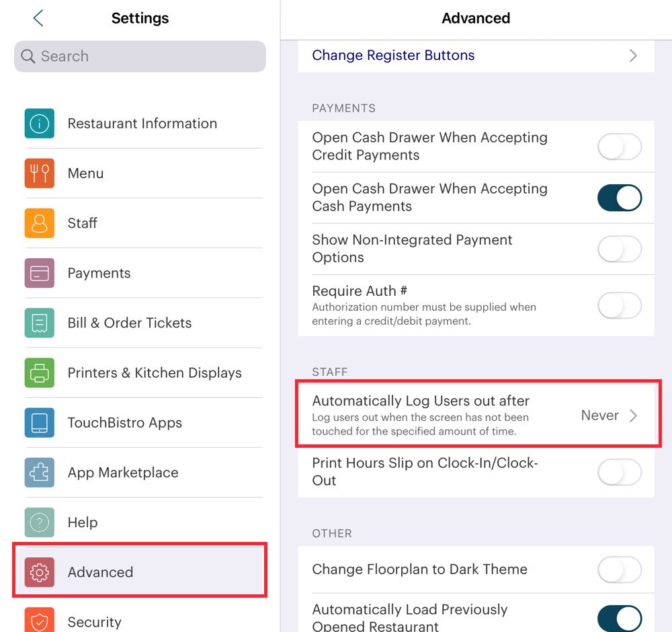Turn on Require Auth # switch
Image resolution: width=672 pixels, height=632 pixels.
619,307
